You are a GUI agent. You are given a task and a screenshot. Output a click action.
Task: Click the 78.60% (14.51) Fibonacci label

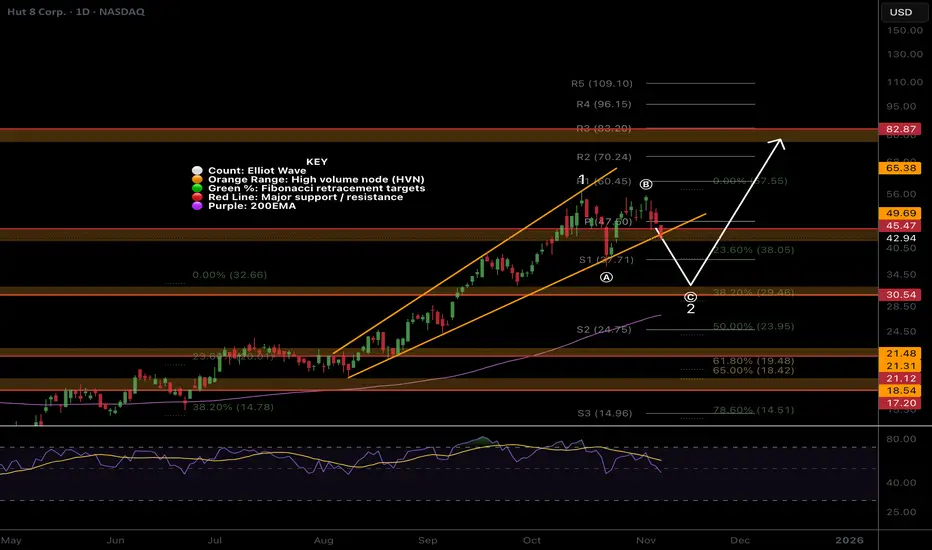click(x=753, y=410)
